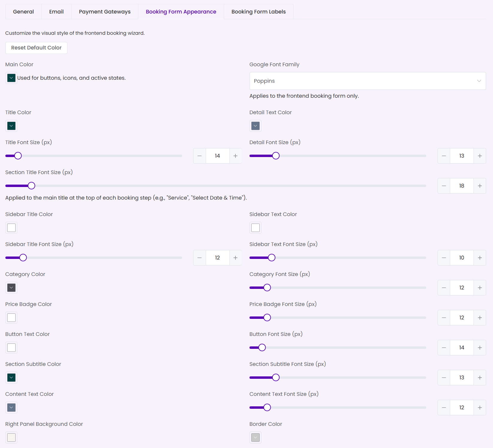Decrease Section Title Font Size value
Image resolution: width=493 pixels, height=448 pixels.
444,186
